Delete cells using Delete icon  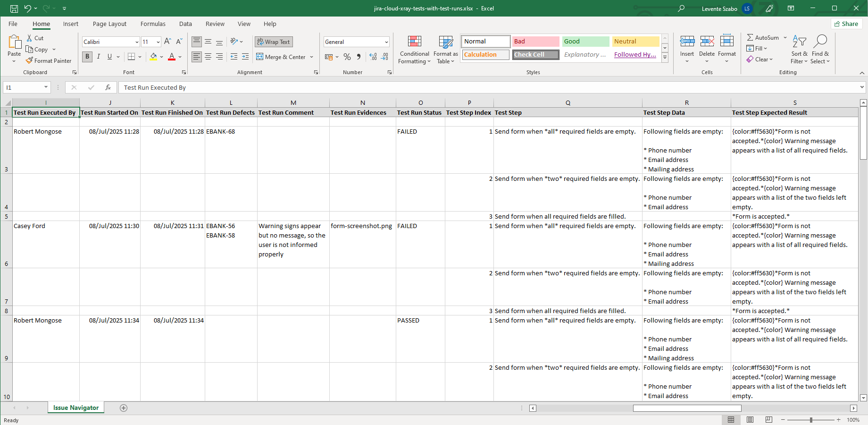[x=707, y=41]
